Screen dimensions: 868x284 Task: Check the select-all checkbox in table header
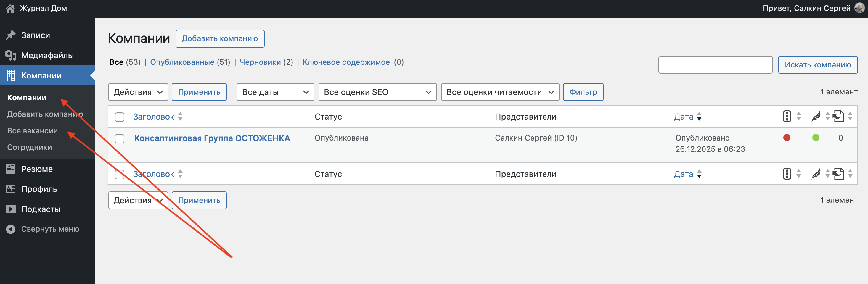coord(120,117)
